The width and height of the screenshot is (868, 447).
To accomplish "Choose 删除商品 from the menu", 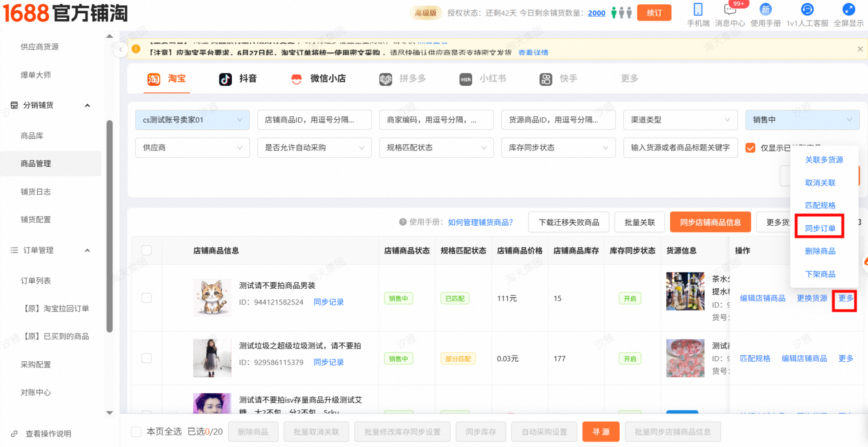I will (820, 251).
